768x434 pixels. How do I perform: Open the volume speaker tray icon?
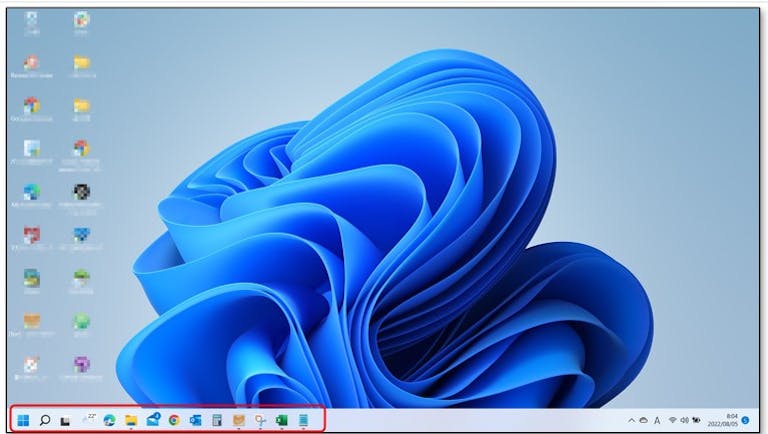point(684,420)
